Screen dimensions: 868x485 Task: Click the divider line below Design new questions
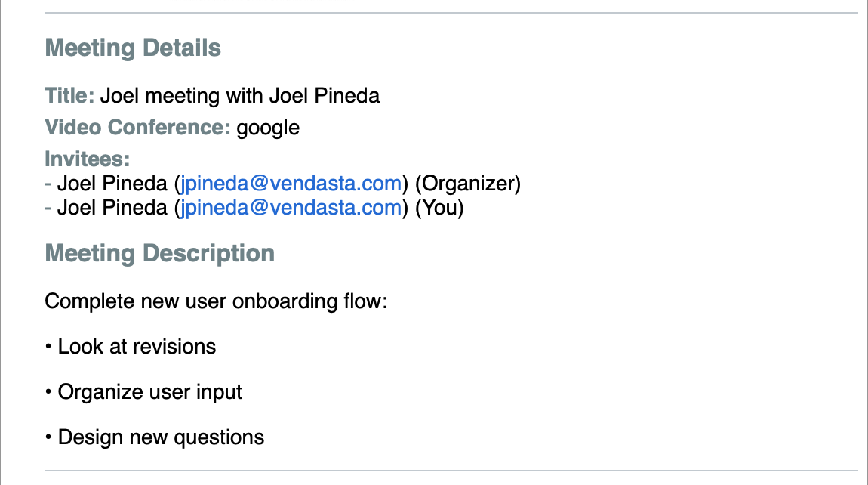click(451, 471)
